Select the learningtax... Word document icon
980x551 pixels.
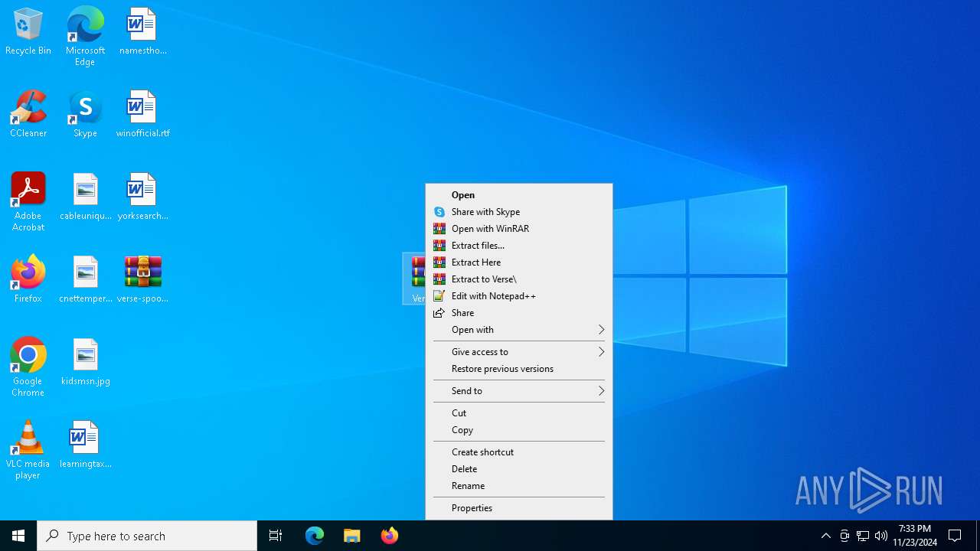[85, 445]
